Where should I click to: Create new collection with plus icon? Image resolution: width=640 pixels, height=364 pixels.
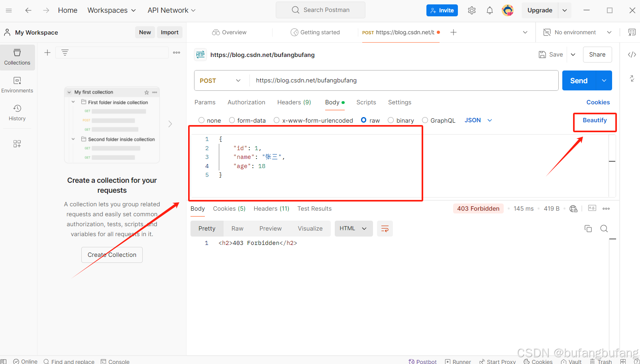pyautogui.click(x=47, y=53)
